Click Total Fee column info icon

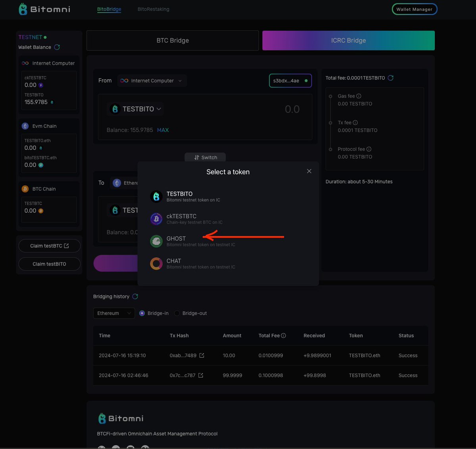284,335
